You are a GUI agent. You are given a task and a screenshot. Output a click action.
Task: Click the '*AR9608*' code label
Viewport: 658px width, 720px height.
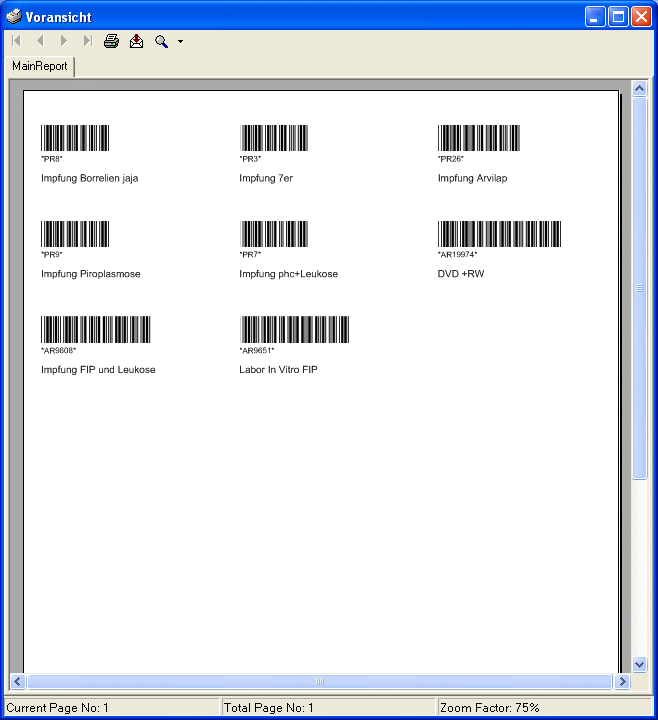tap(58, 350)
